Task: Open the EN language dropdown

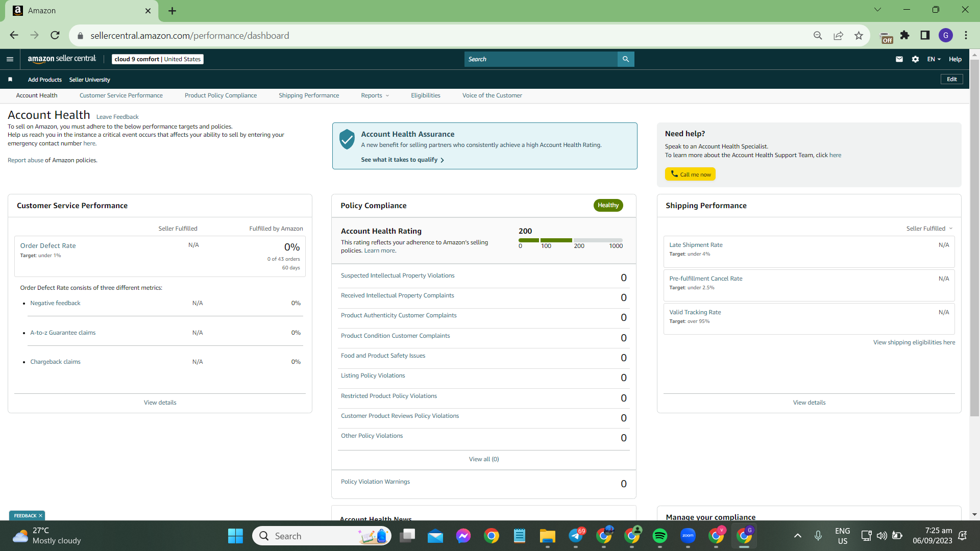Action: [x=934, y=59]
